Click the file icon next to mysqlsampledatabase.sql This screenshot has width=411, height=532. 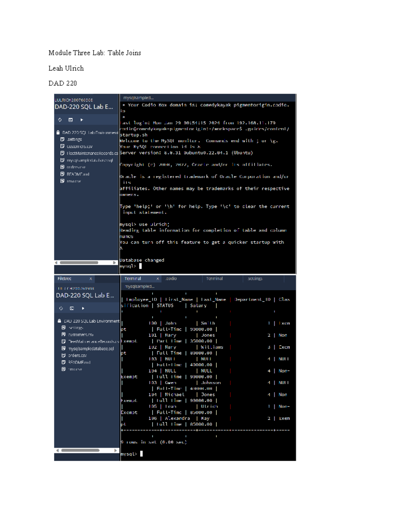62,160
